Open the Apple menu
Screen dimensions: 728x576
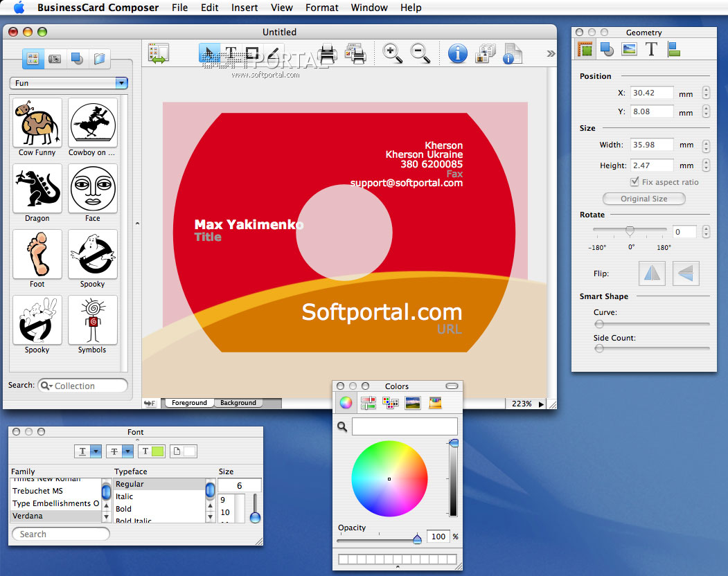pos(19,8)
